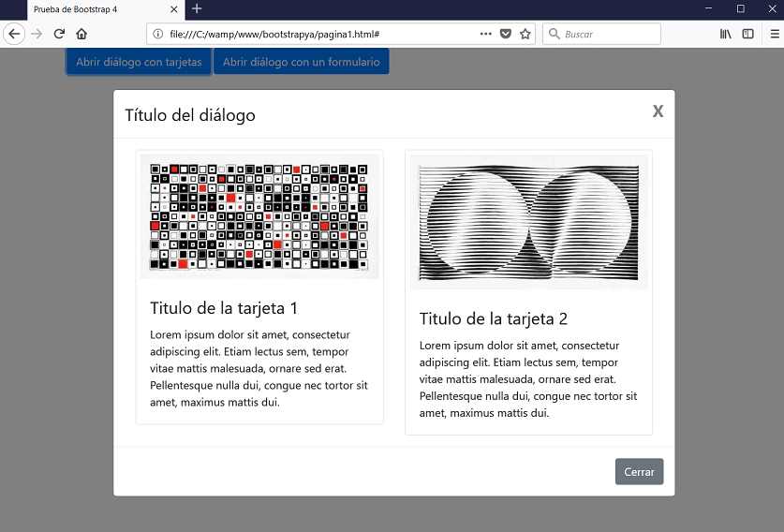This screenshot has width=784, height=532.
Task: Maximize the Firefox window
Action: click(x=741, y=8)
